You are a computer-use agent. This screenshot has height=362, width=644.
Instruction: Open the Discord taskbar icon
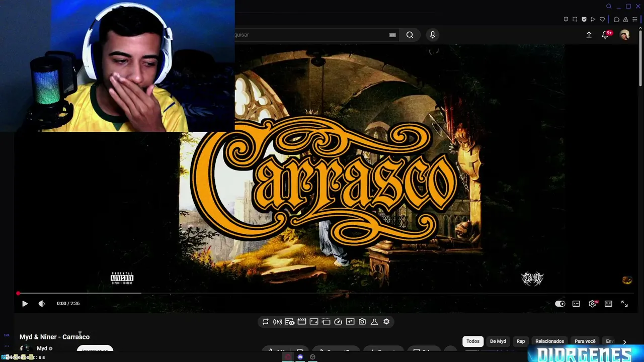300,357
